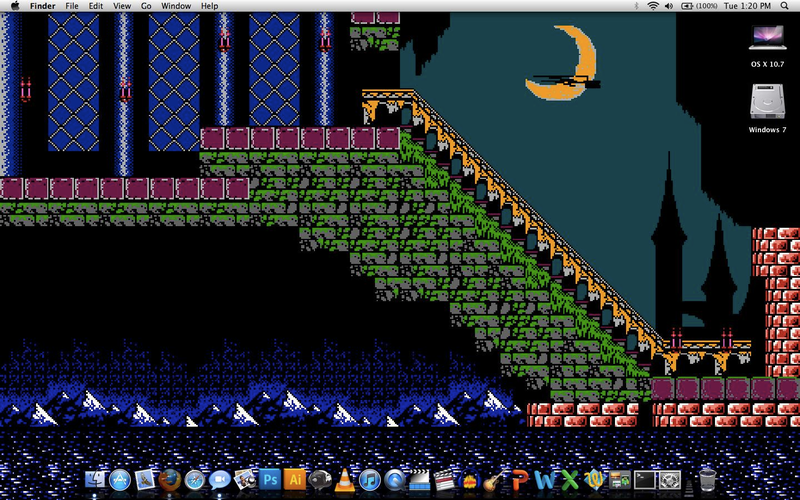Image resolution: width=800 pixels, height=500 pixels.
Task: Open the Trash in the dock
Action: click(707, 480)
